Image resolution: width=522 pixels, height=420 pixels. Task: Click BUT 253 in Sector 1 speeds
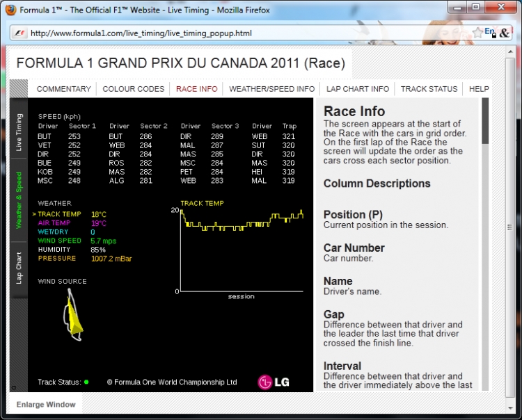(59, 136)
